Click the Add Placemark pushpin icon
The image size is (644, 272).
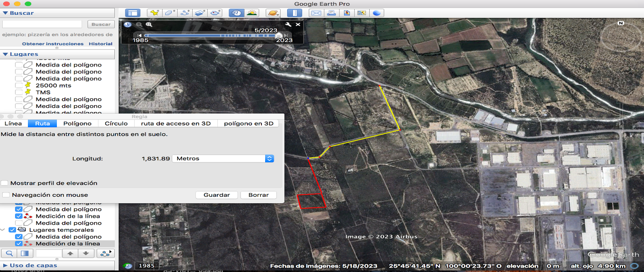[155, 12]
